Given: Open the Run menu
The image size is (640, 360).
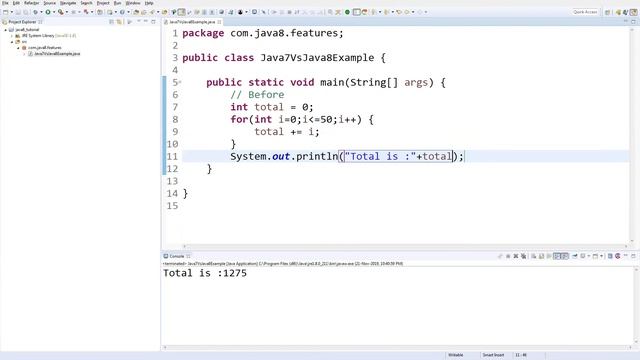Looking at the screenshot, I should coord(118,3).
